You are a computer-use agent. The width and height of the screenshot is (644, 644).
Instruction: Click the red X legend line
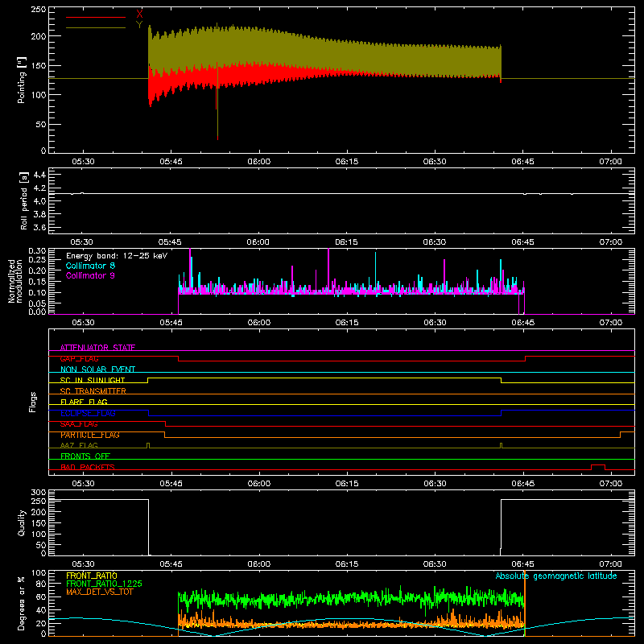tap(96, 17)
